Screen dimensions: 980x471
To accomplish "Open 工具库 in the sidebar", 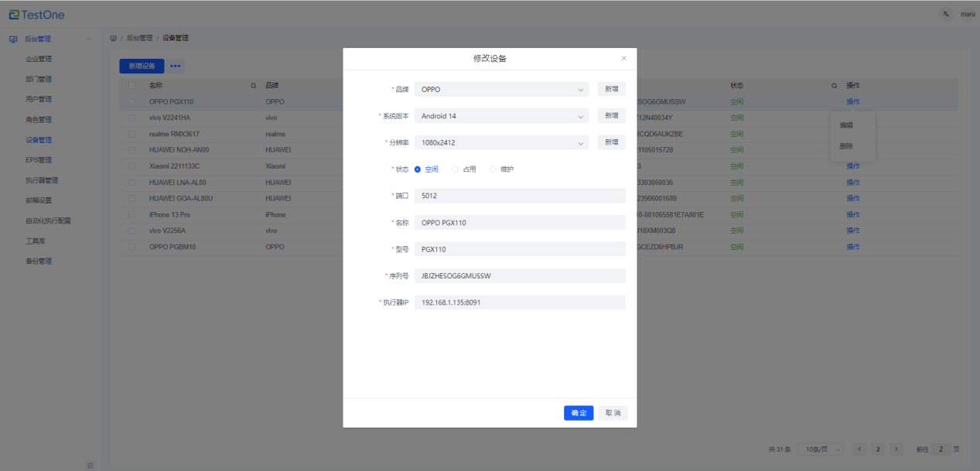I will 35,241.
